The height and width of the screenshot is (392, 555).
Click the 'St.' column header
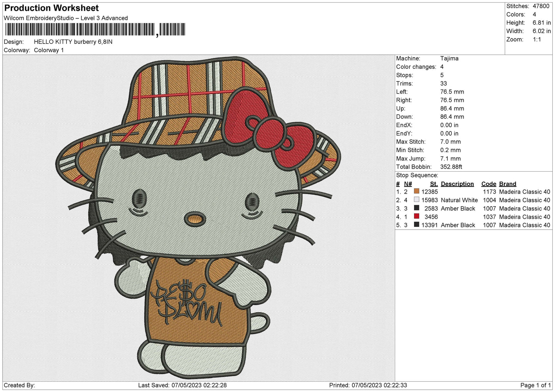434,184
